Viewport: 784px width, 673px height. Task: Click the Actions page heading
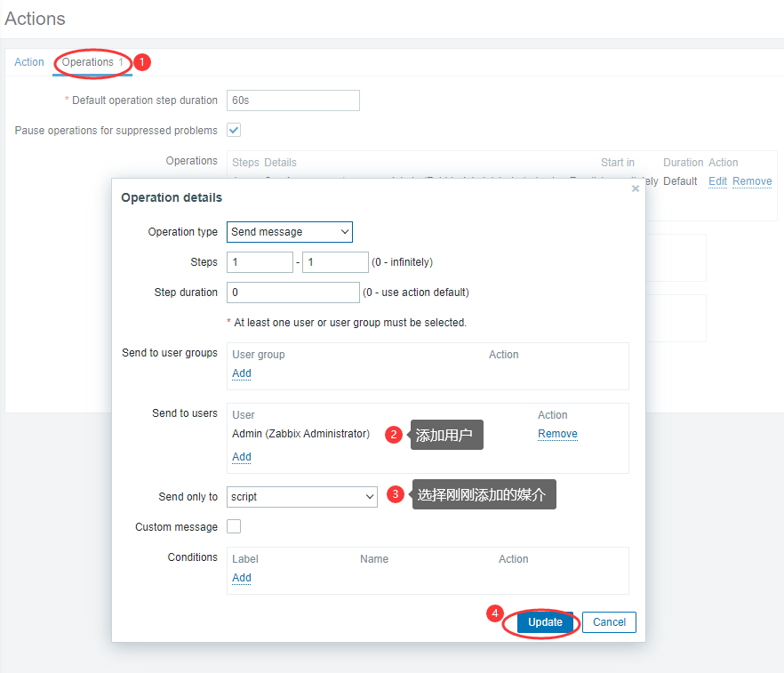35,19
